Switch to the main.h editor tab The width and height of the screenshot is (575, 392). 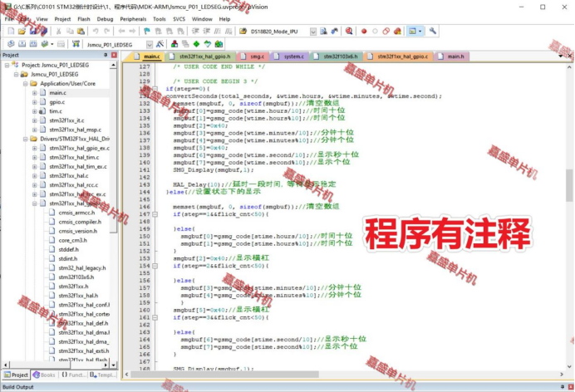coord(451,56)
